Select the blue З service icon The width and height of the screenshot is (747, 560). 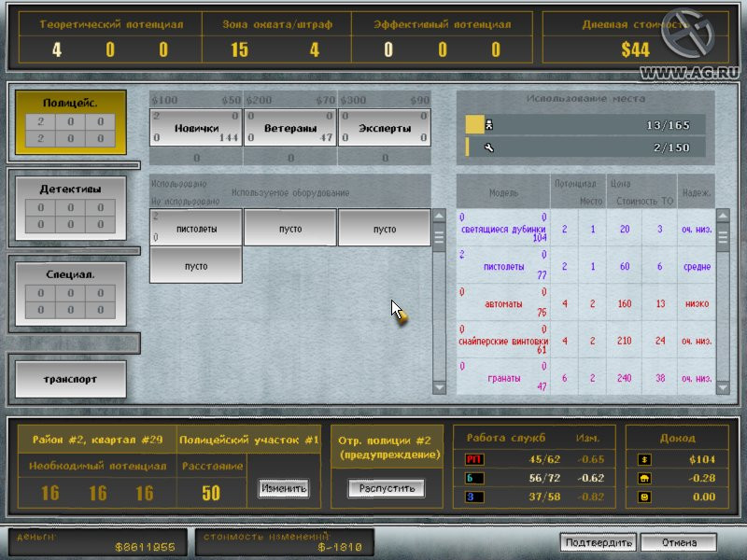point(474,497)
